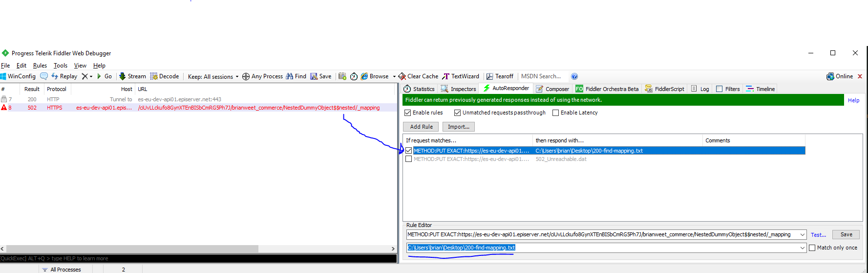The image size is (868, 273).
Task: Open the Keep: All sessions dropdown
Action: point(213,76)
